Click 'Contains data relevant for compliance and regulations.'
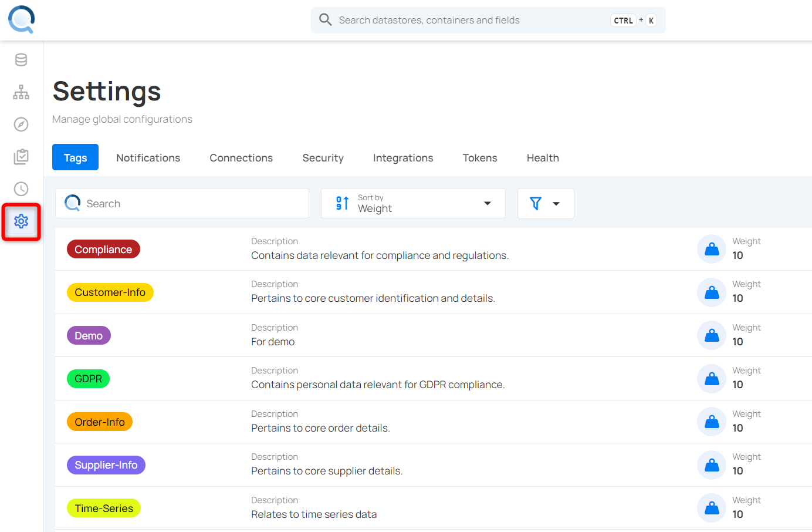Screen dimensions: 812x532 (380, 255)
